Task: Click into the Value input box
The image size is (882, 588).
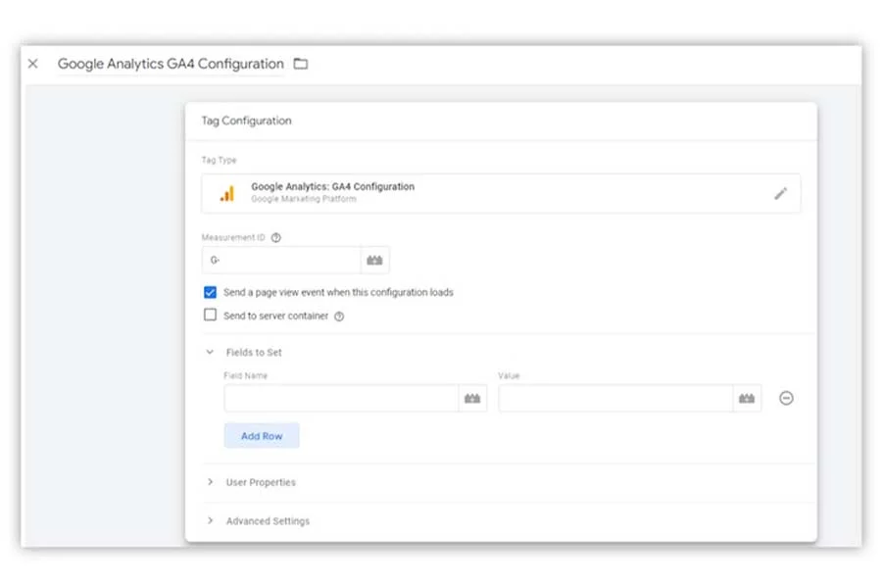Action: (x=616, y=399)
